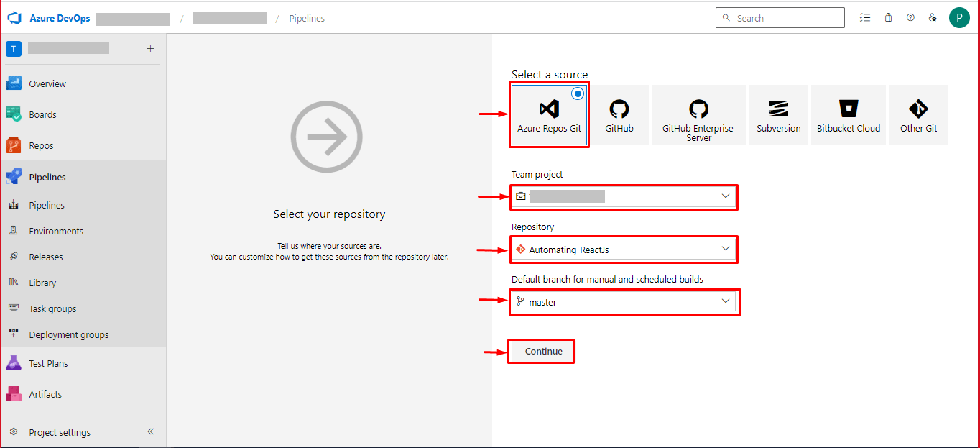Open user settings icon in header
Viewport: 980px width, 448px height.
pos(933,18)
